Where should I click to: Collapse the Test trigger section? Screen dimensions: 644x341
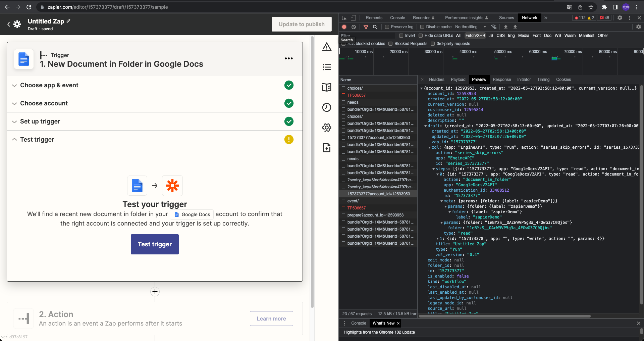tap(155, 140)
